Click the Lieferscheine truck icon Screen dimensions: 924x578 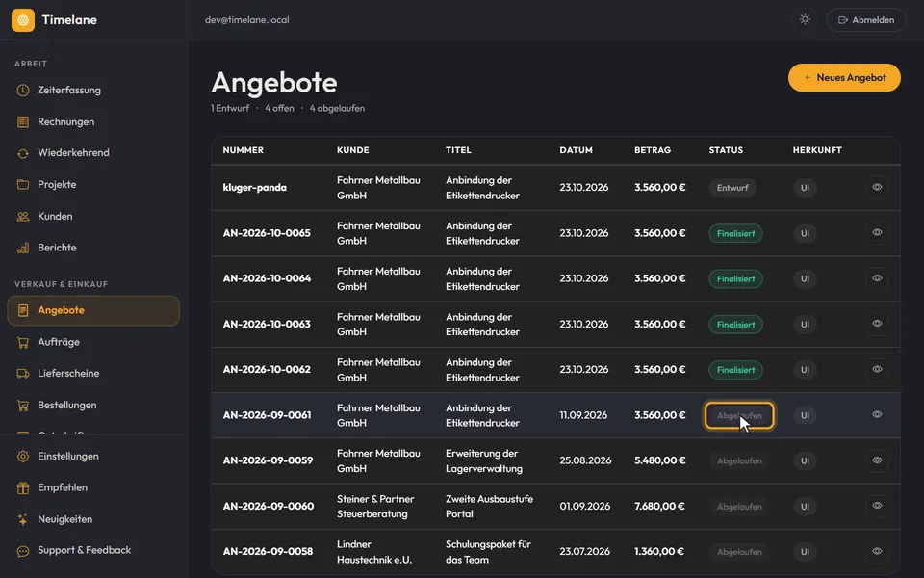point(23,374)
